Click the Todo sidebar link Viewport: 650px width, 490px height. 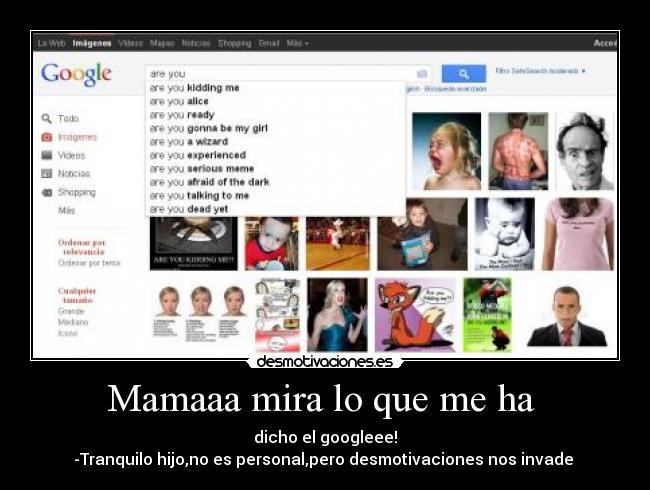click(x=68, y=119)
